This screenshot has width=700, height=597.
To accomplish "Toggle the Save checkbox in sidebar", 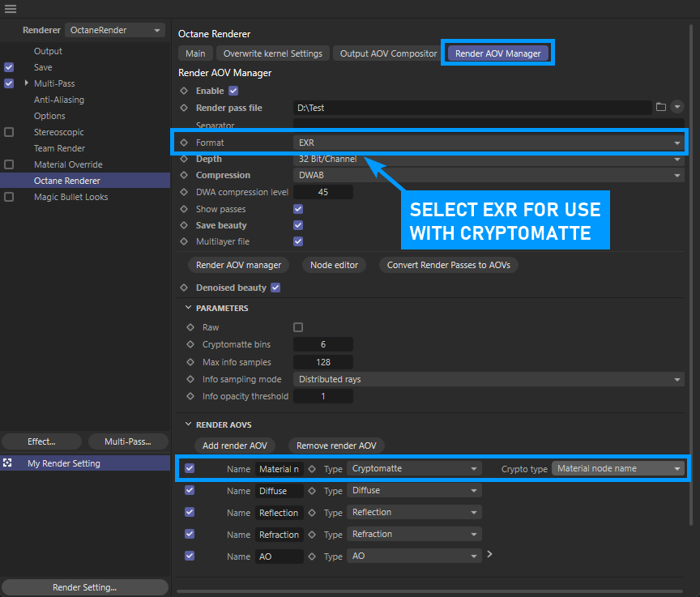I will [9, 67].
